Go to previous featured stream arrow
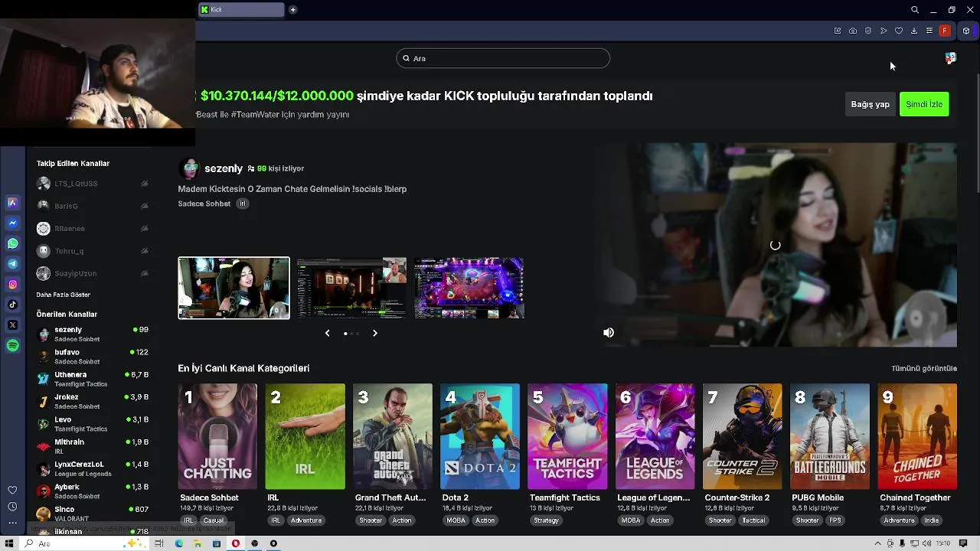Image resolution: width=980 pixels, height=551 pixels. click(x=327, y=333)
